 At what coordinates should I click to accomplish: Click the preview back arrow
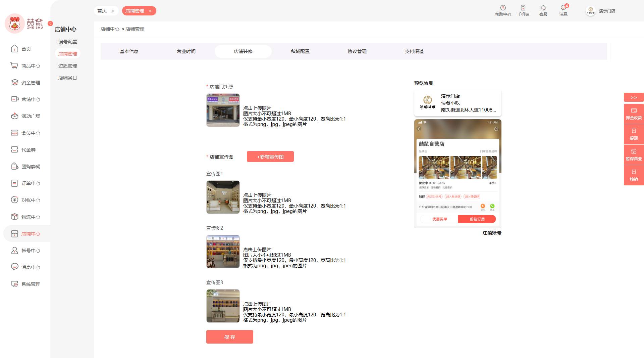419,129
